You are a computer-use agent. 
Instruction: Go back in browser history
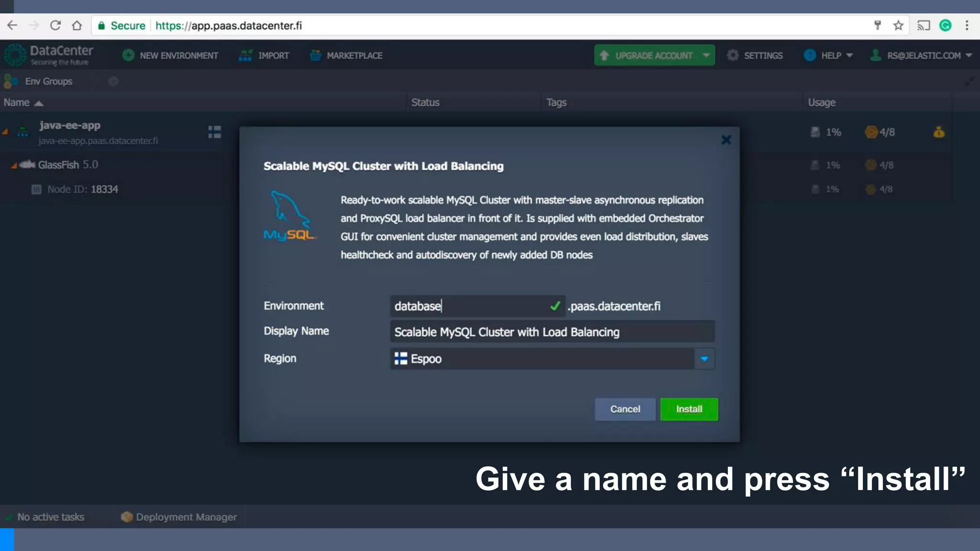(x=12, y=25)
